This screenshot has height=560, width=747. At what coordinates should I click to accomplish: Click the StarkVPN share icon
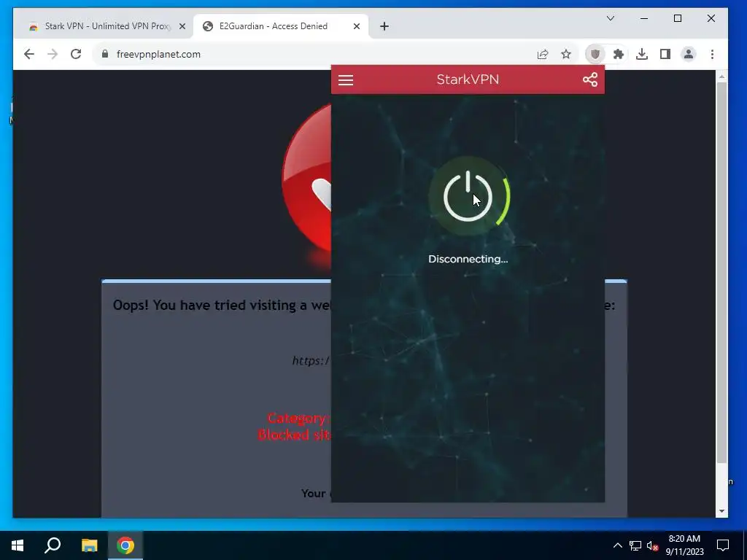pos(589,79)
